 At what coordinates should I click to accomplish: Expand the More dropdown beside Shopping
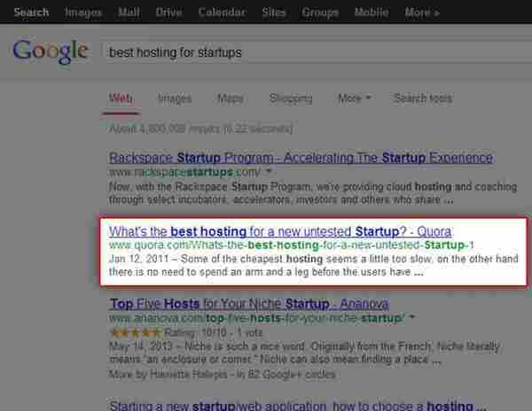point(354,98)
